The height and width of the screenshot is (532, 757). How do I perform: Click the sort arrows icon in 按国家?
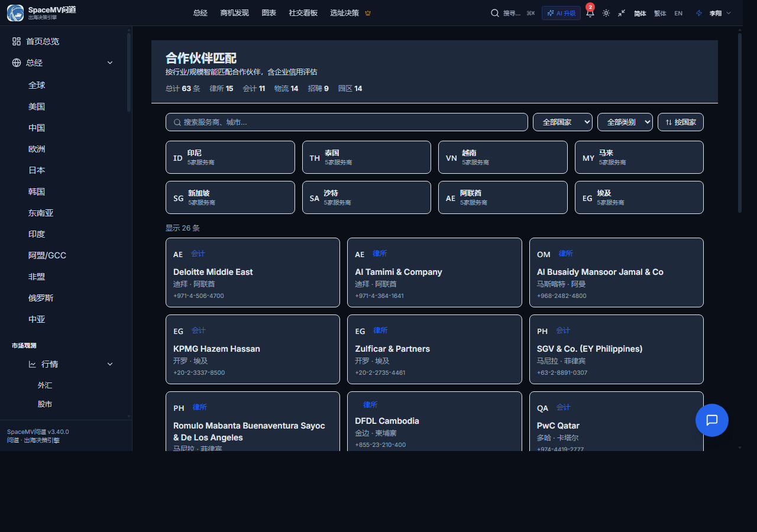(x=669, y=122)
